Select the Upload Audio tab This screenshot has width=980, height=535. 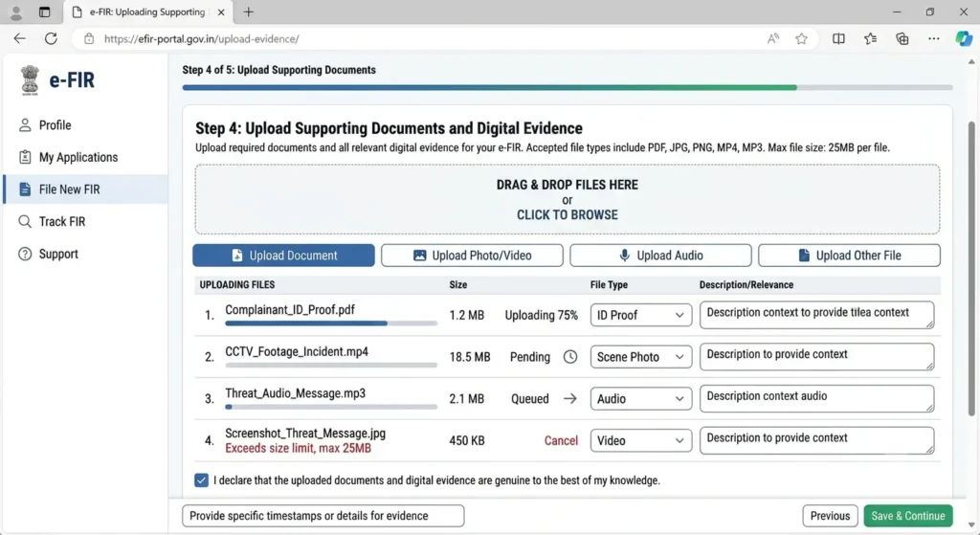[660, 255]
